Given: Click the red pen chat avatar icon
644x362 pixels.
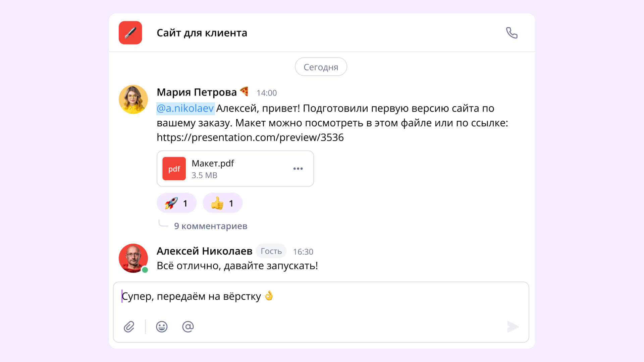Looking at the screenshot, I should (x=130, y=33).
